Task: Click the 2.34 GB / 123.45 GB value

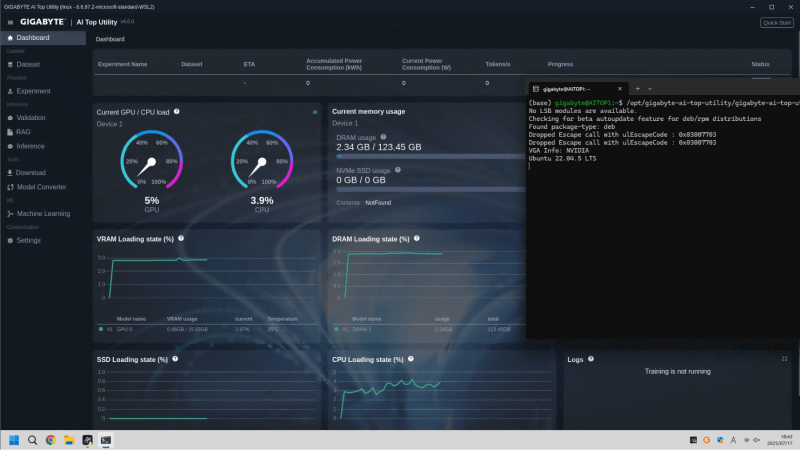Action: [x=379, y=147]
